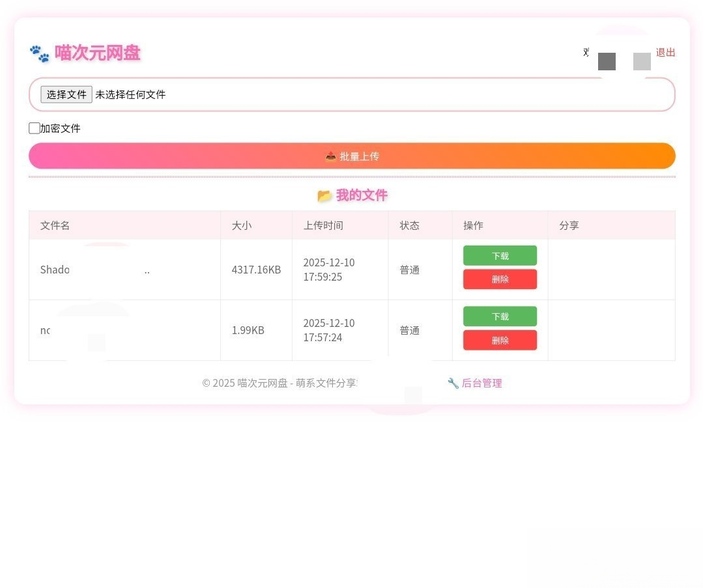This screenshot has width=703, height=588.
Task: Uncheck the encryption option before uploading
Action: pos(34,128)
